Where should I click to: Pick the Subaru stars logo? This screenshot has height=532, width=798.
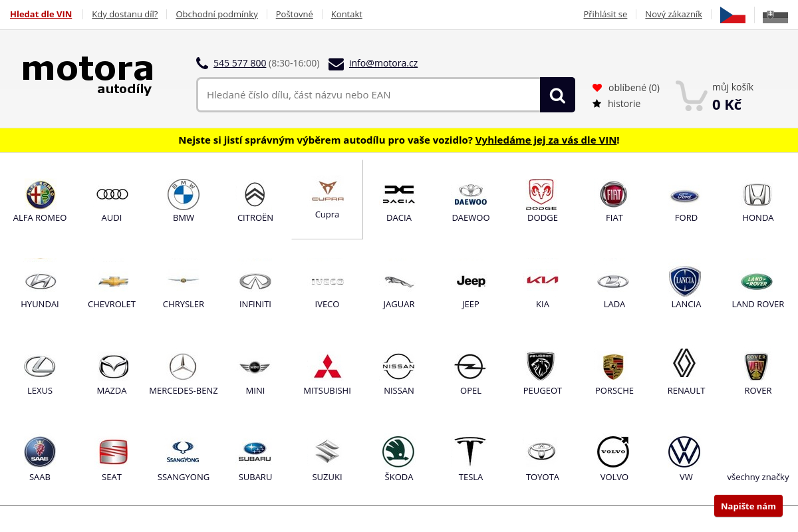[x=255, y=452]
